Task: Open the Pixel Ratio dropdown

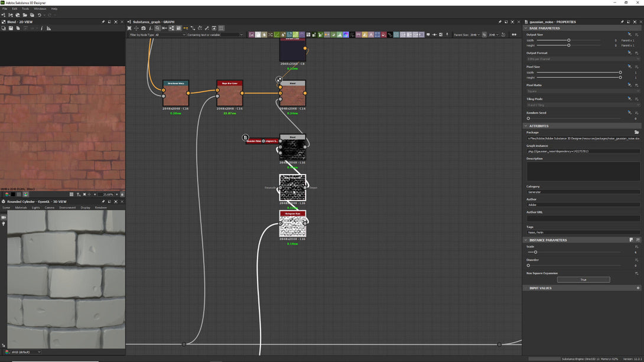Action: (x=583, y=91)
